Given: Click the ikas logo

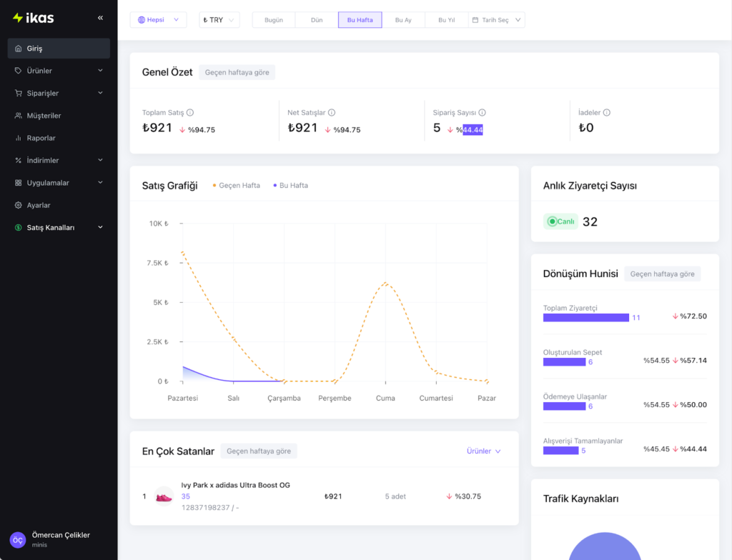Looking at the screenshot, I should (34, 18).
